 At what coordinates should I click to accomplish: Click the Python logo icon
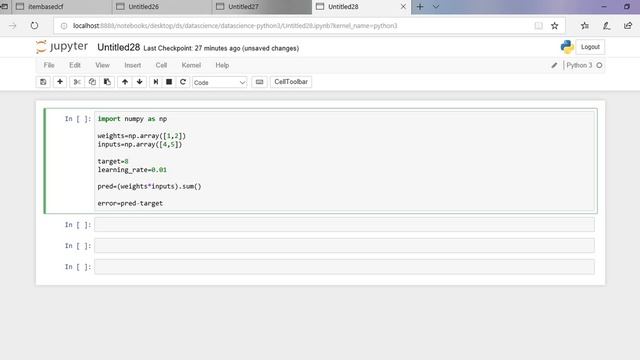[567, 47]
